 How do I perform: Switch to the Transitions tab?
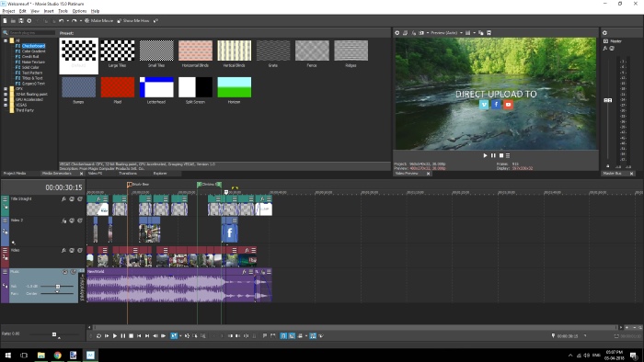pyautogui.click(x=128, y=174)
